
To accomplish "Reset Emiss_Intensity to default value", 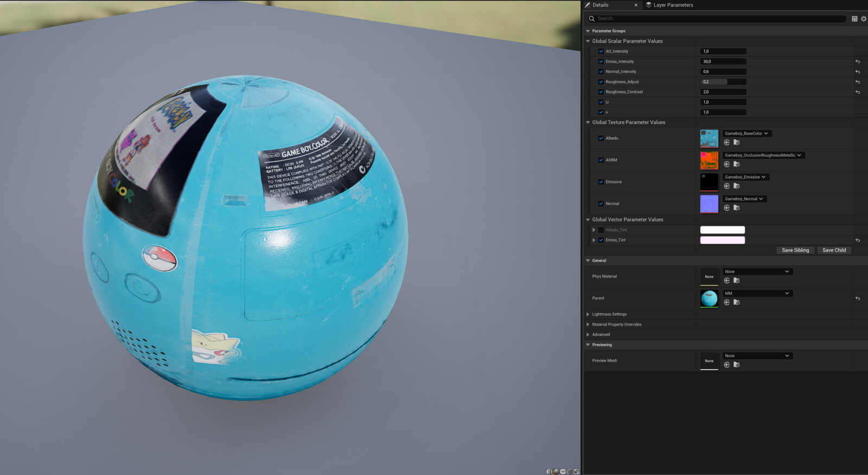I will point(858,61).
